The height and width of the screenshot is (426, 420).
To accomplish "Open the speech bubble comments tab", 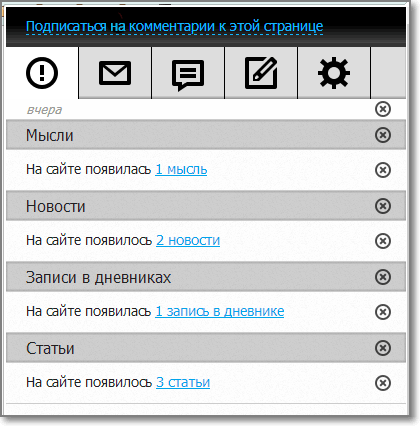I will tap(188, 73).
